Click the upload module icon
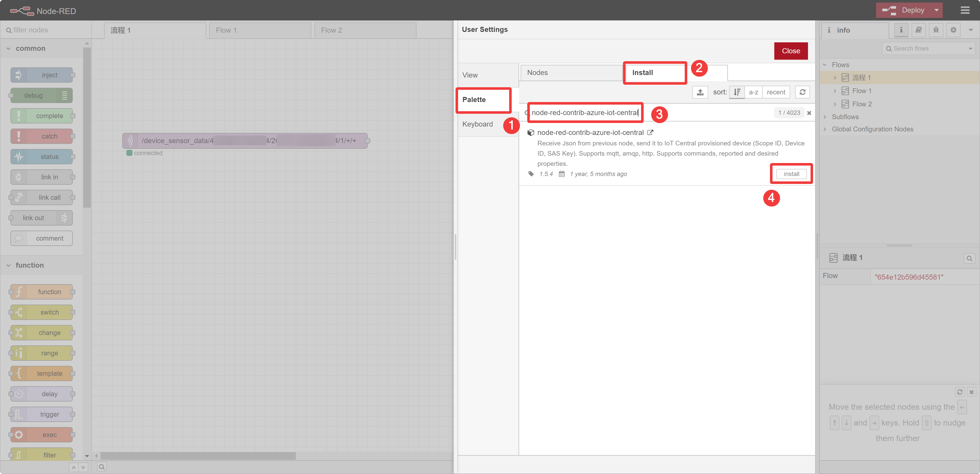The height and width of the screenshot is (474, 980). click(x=700, y=92)
